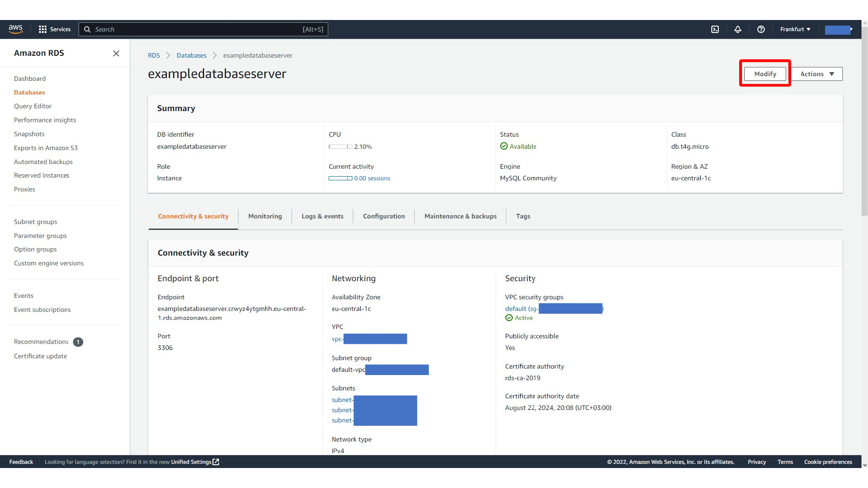Switch to the Monitoring tab
The image size is (868, 488).
pos(265,216)
